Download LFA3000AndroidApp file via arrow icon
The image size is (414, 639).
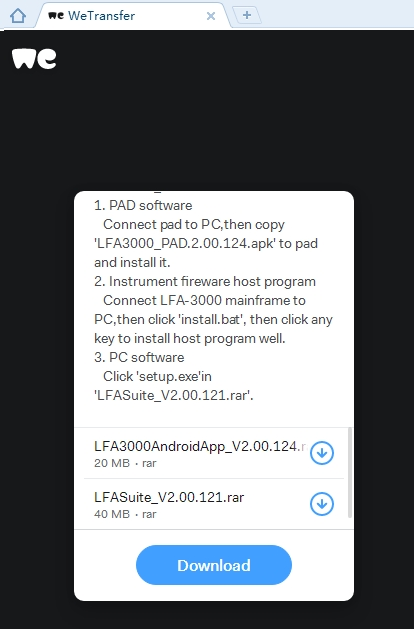(322, 453)
